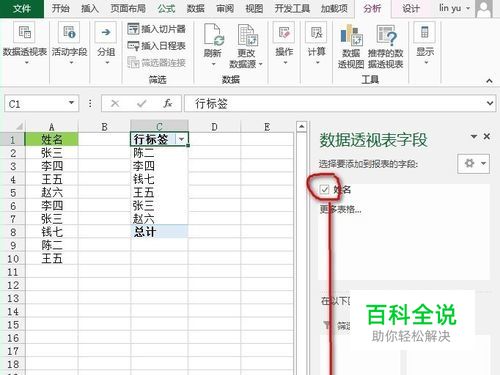Open the 显示 (Show) icon

425,32
